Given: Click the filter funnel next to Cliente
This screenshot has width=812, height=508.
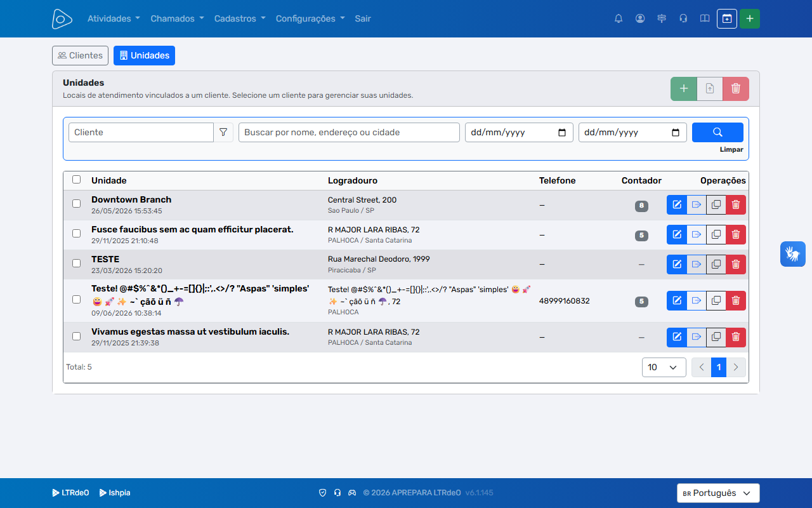Looking at the screenshot, I should (x=223, y=132).
